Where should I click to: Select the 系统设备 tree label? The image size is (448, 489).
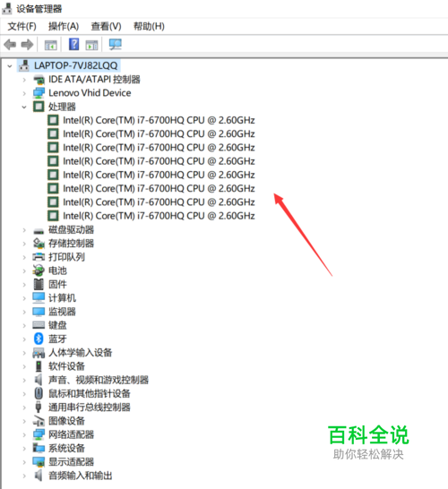click(x=66, y=448)
